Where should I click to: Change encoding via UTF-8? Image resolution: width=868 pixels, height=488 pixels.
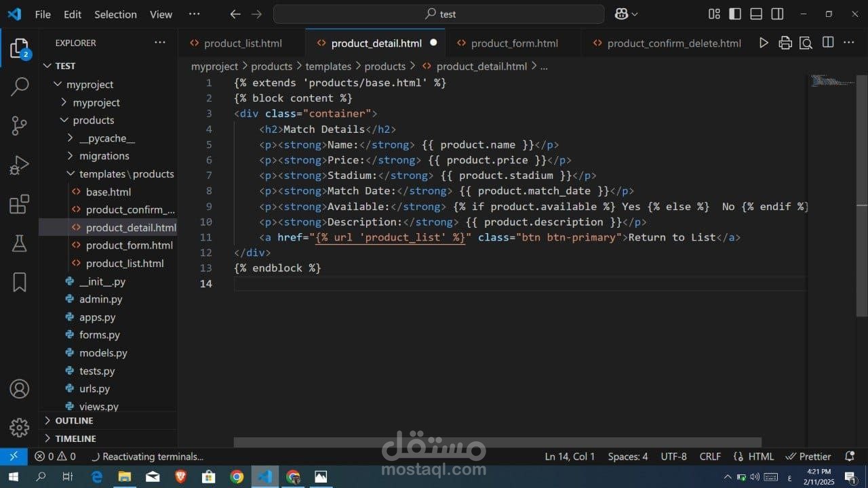673,456
